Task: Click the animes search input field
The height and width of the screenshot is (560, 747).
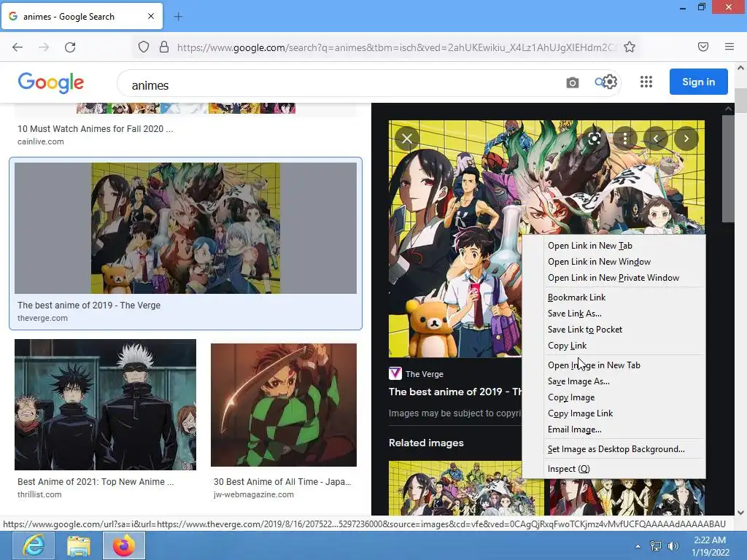Action: [x=341, y=85]
